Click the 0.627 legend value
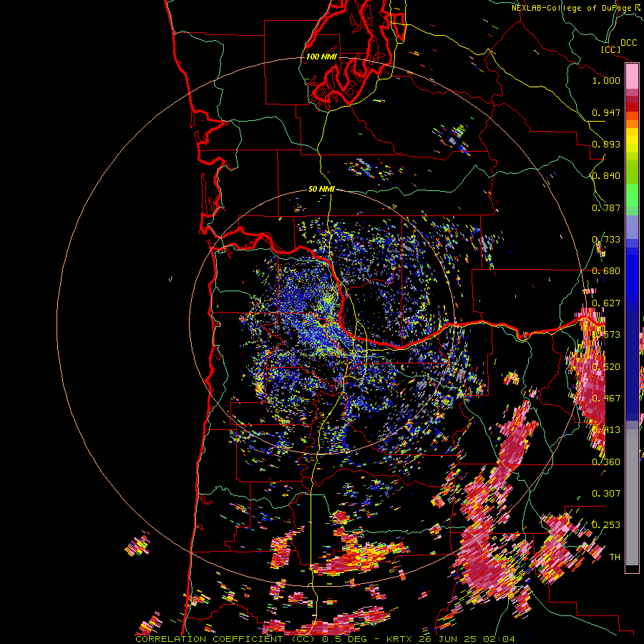The height and width of the screenshot is (644, 644). click(606, 303)
